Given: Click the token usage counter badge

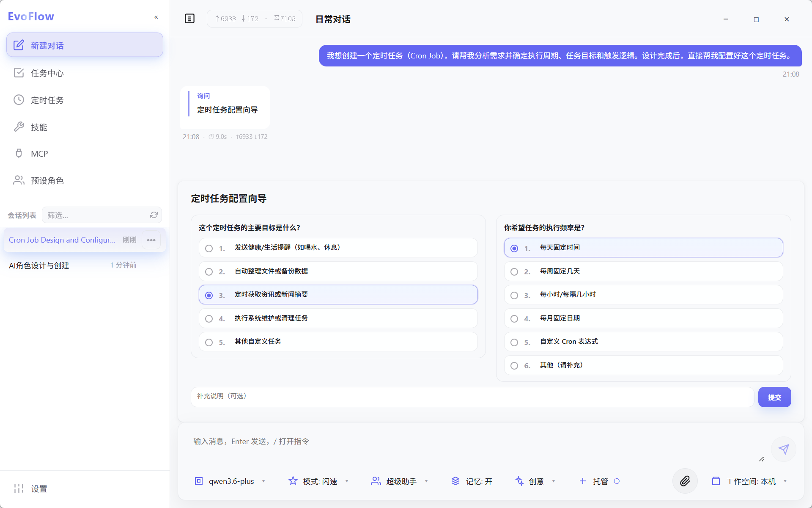Looking at the screenshot, I should tap(255, 19).
